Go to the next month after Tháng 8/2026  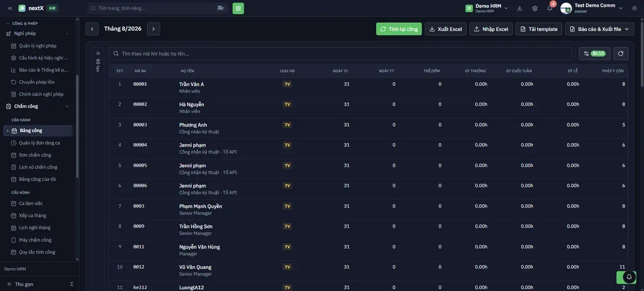pos(153,29)
